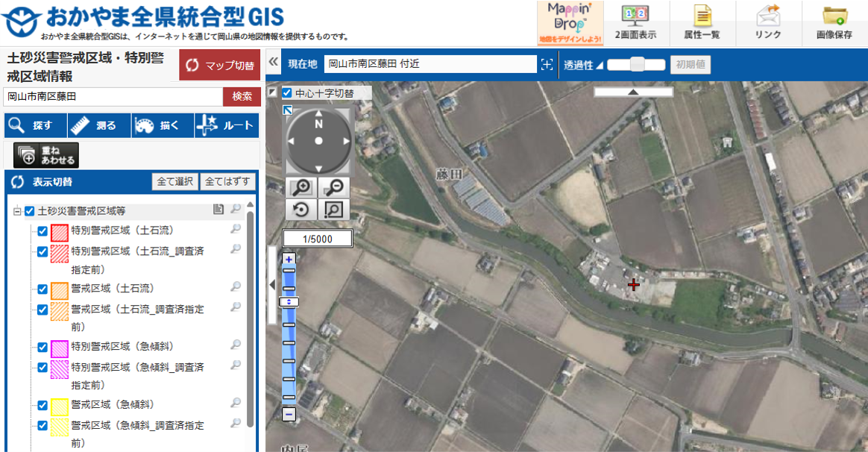
Task: Adjust the 透過性 transparency slider
Action: pos(637,65)
